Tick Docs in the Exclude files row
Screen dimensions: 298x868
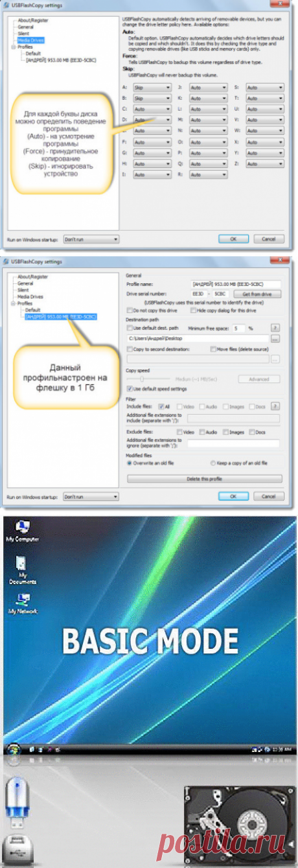click(x=252, y=432)
